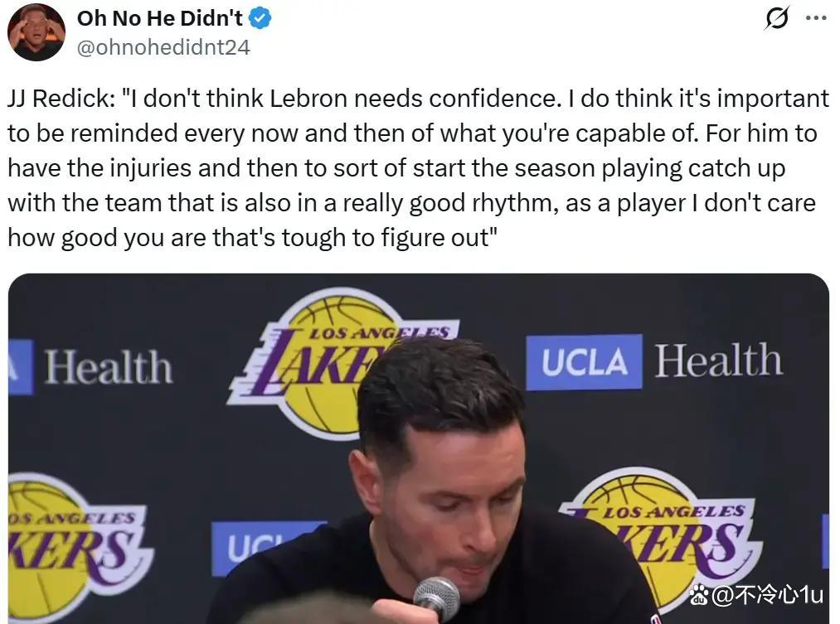Open the Grok slashed-circle icon
This screenshot has height=624, width=840.
777,19
